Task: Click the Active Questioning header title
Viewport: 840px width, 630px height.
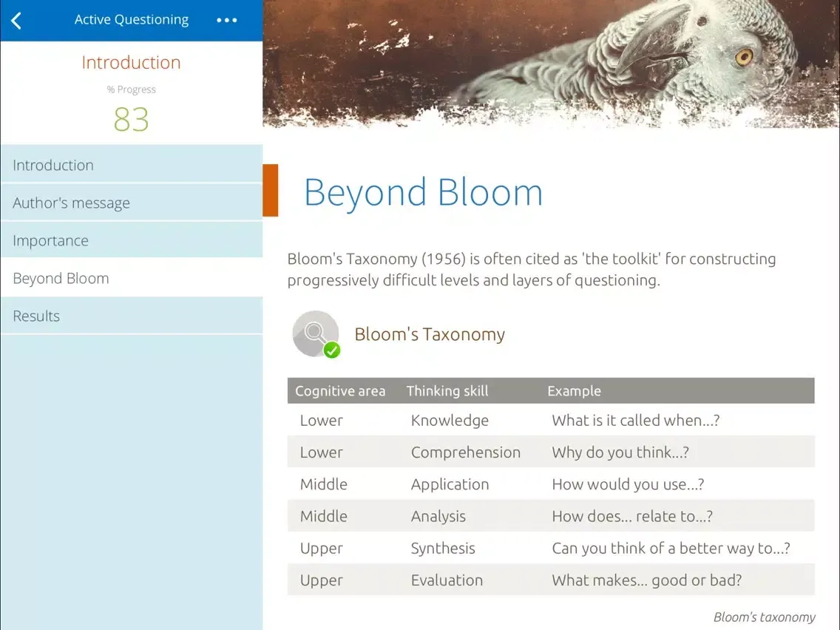Action: 132,20
